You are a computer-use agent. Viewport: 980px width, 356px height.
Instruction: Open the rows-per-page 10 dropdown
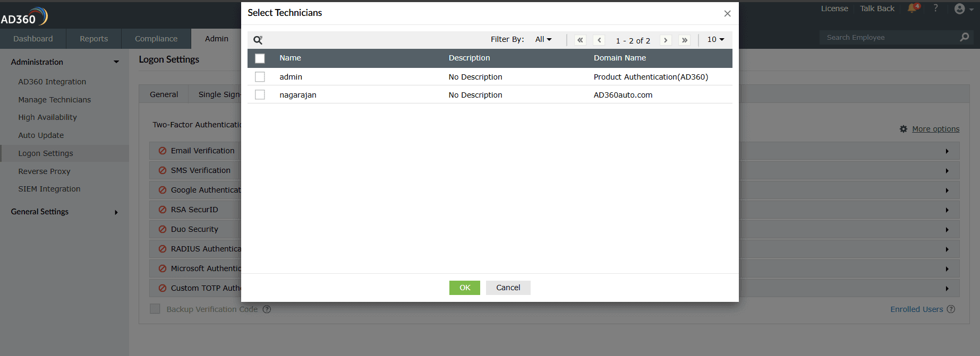pyautogui.click(x=715, y=39)
